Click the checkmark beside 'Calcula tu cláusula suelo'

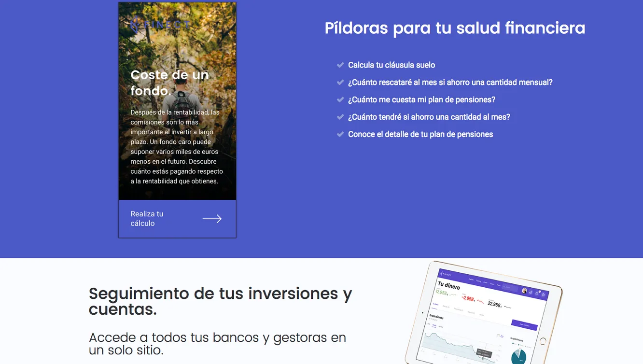[341, 65]
